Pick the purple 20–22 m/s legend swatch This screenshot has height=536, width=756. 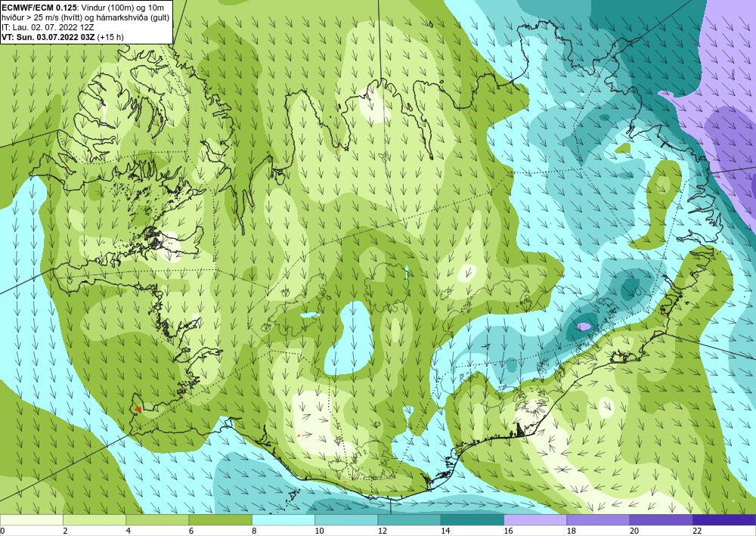tap(661, 519)
